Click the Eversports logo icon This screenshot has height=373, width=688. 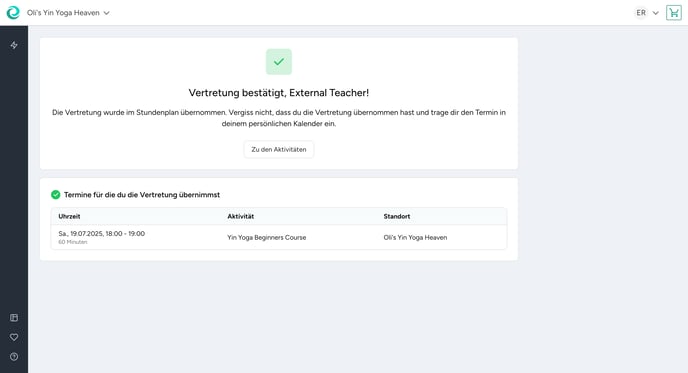[13, 12]
